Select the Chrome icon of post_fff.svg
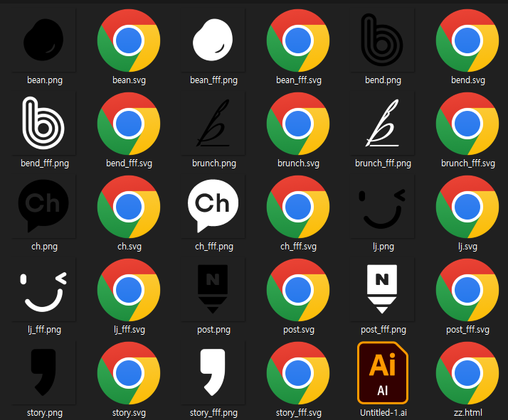The height and width of the screenshot is (420, 508). pos(467,290)
